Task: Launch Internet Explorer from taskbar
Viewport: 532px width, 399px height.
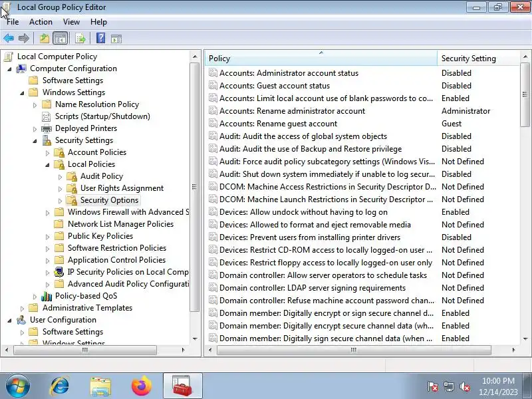Action: [x=60, y=386]
